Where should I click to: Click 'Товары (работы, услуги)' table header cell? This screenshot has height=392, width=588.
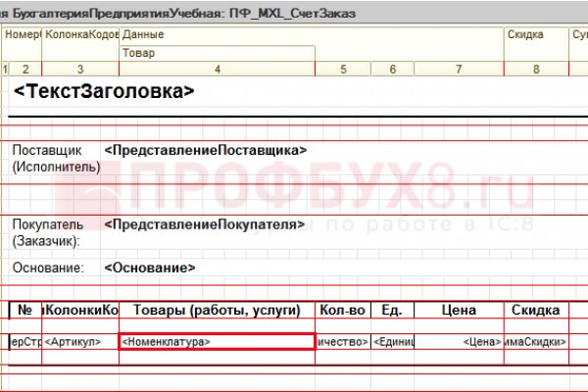[216, 311]
